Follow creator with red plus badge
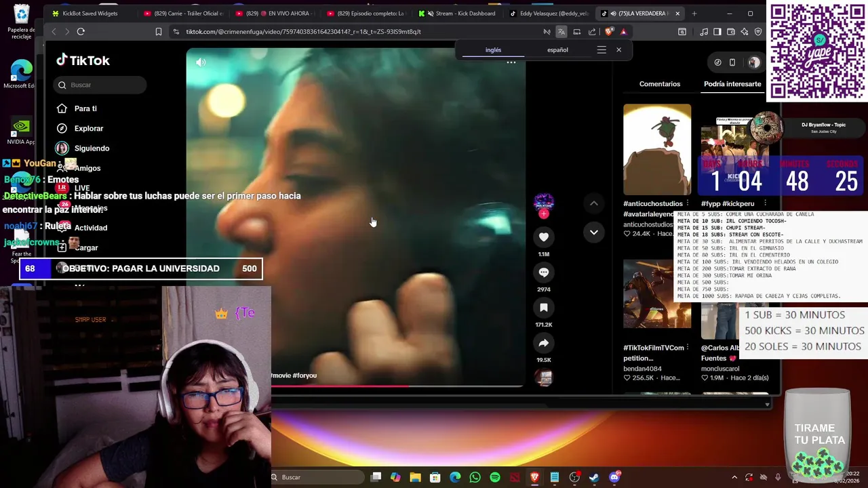This screenshot has width=868, height=488. click(543, 214)
